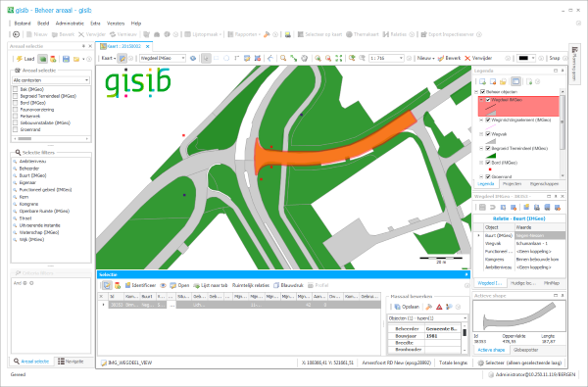Viewport: 588px width, 387px height.
Task: Switch to the Projecten tab
Action: [513, 184]
